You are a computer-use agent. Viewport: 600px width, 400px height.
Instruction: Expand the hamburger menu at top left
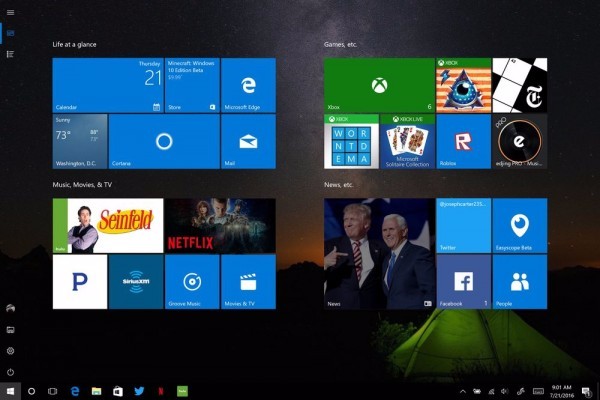point(10,11)
